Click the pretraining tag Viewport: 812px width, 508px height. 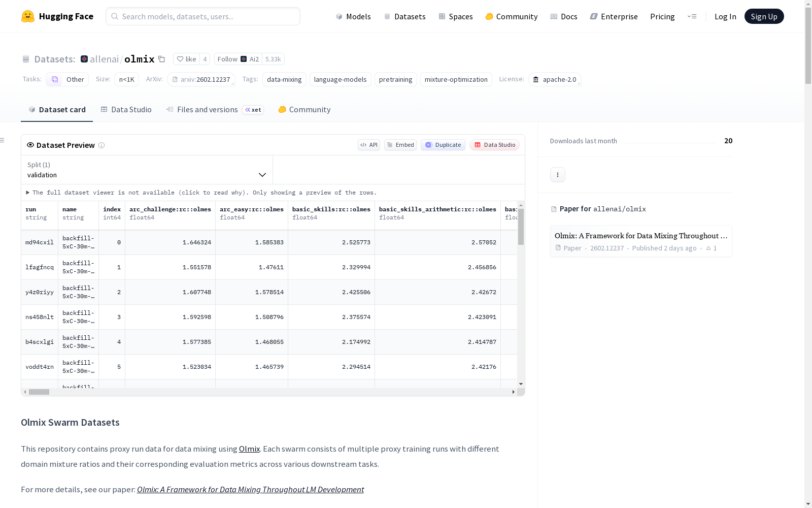tap(396, 79)
